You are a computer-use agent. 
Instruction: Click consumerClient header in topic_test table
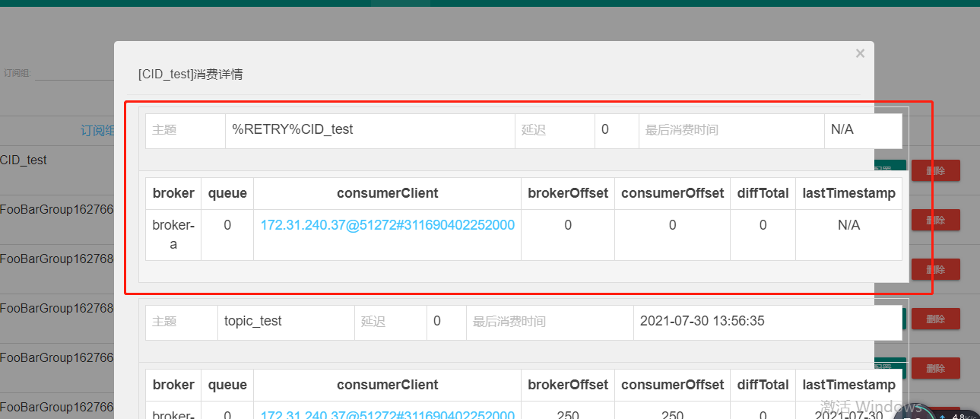point(388,385)
